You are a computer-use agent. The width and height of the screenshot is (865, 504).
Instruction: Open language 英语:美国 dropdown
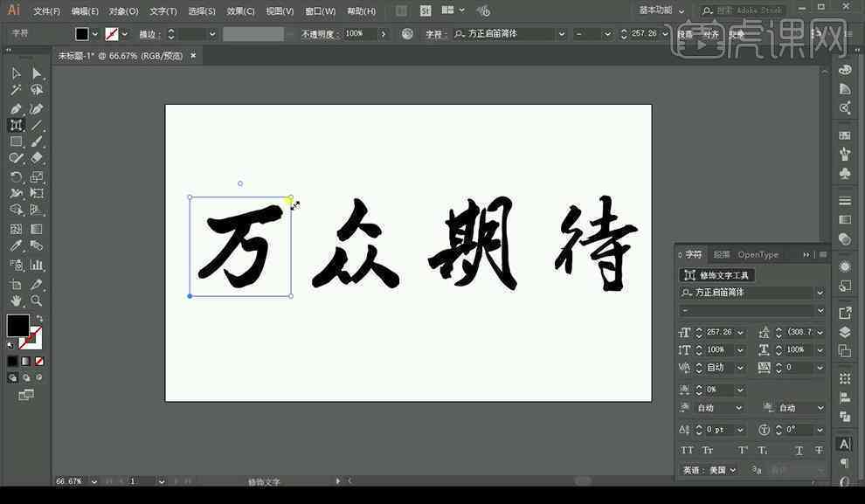(x=733, y=470)
